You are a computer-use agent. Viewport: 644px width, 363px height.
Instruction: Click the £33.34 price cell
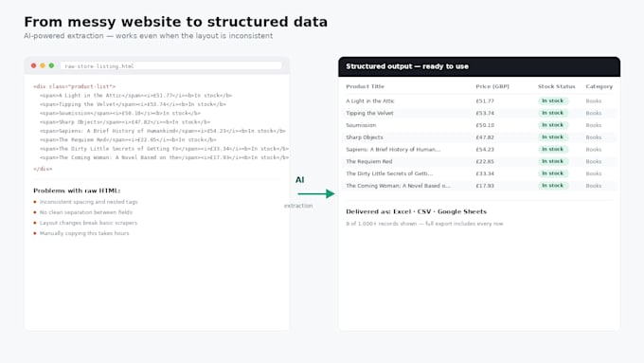485,173
